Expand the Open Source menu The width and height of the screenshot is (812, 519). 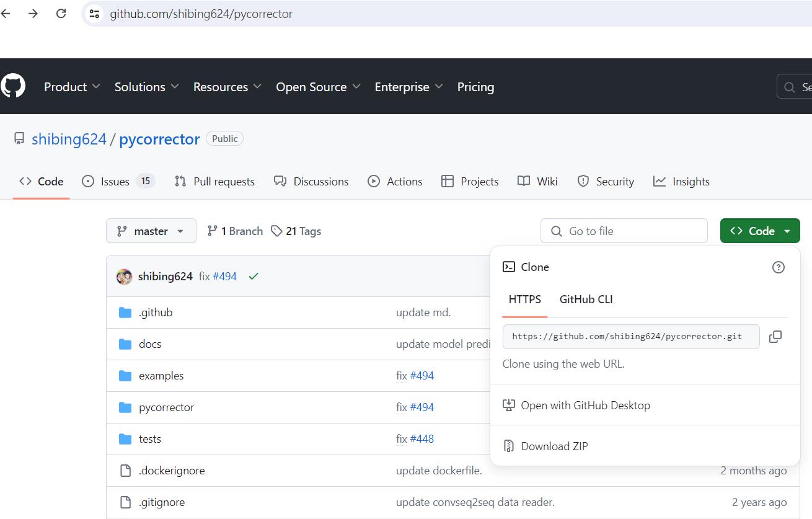[318, 87]
